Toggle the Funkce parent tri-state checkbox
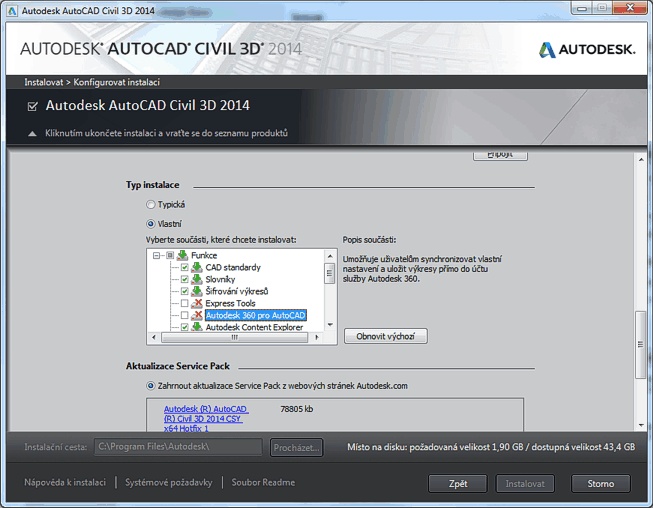This screenshot has height=508, width=653. [x=170, y=255]
